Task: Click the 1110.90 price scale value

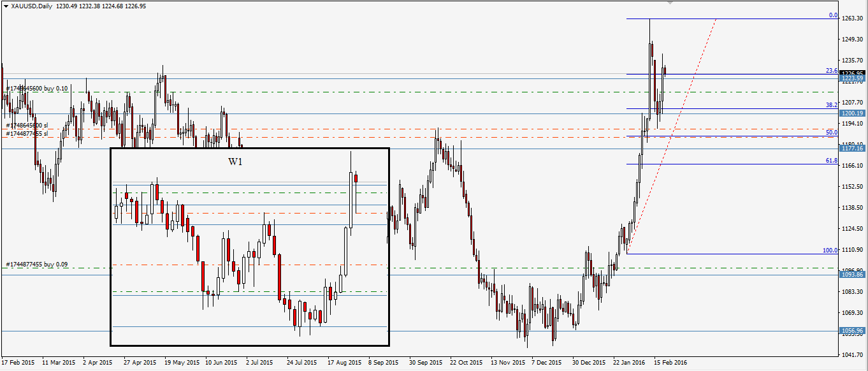Action: [853, 250]
